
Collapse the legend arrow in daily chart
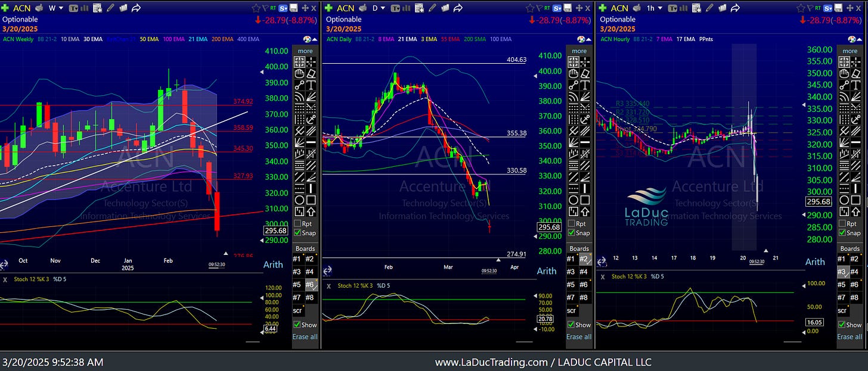click(x=590, y=39)
